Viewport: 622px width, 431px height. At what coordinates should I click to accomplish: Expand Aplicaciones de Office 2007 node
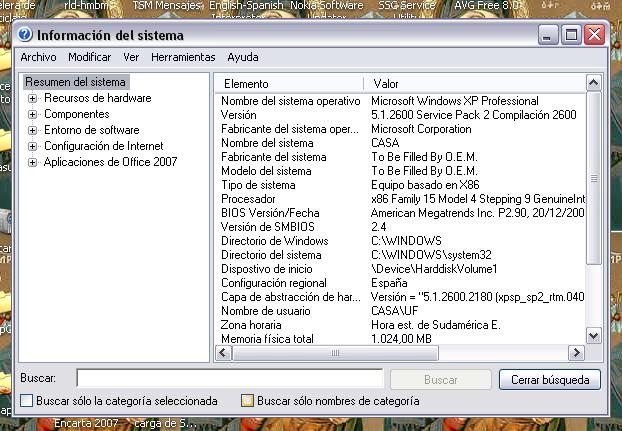click(x=33, y=162)
